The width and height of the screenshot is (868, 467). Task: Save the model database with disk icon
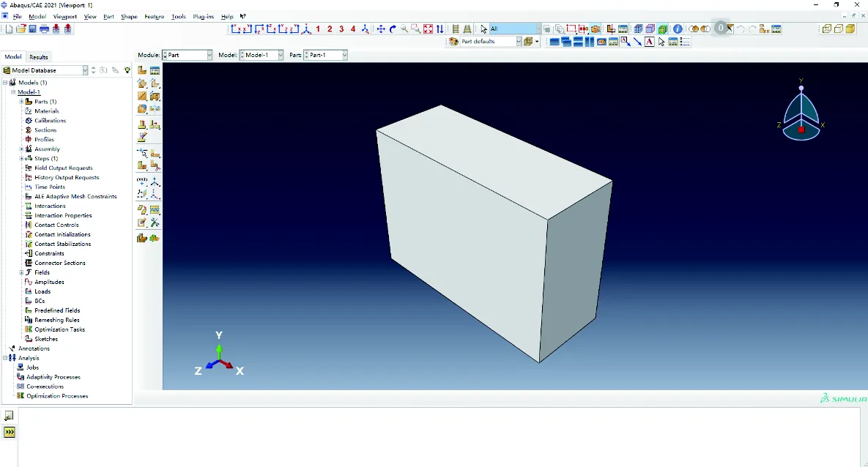click(32, 29)
